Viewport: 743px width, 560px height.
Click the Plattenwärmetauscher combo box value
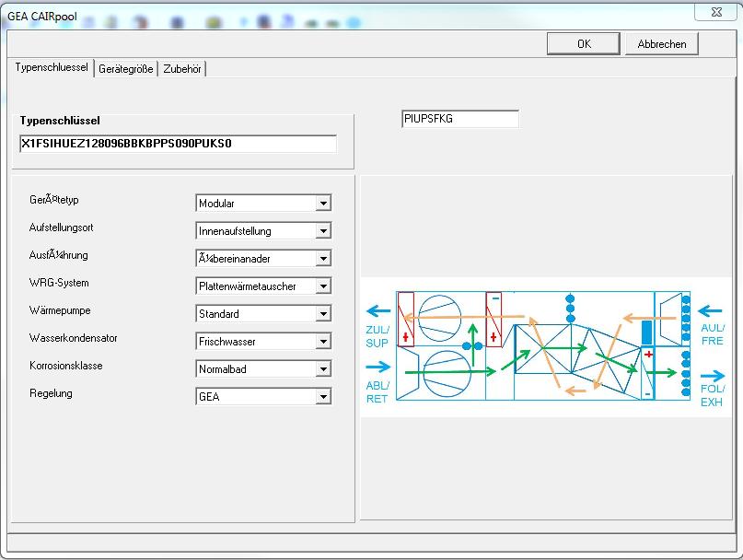(x=256, y=286)
